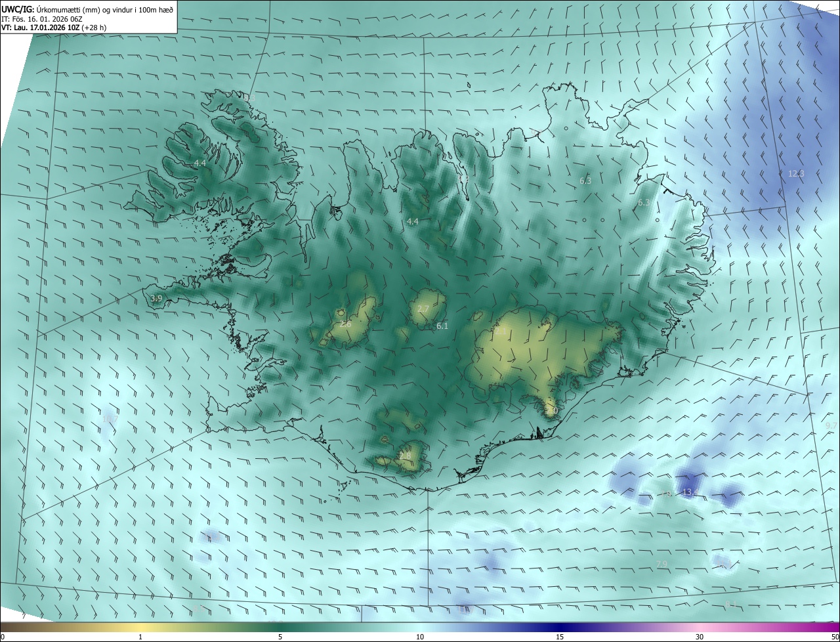This screenshot has width=840, height=642.
Task: Click the initialization time line 'IT: Fös. 16. 01. 2026 06Z'
Action: pyautogui.click(x=42, y=18)
